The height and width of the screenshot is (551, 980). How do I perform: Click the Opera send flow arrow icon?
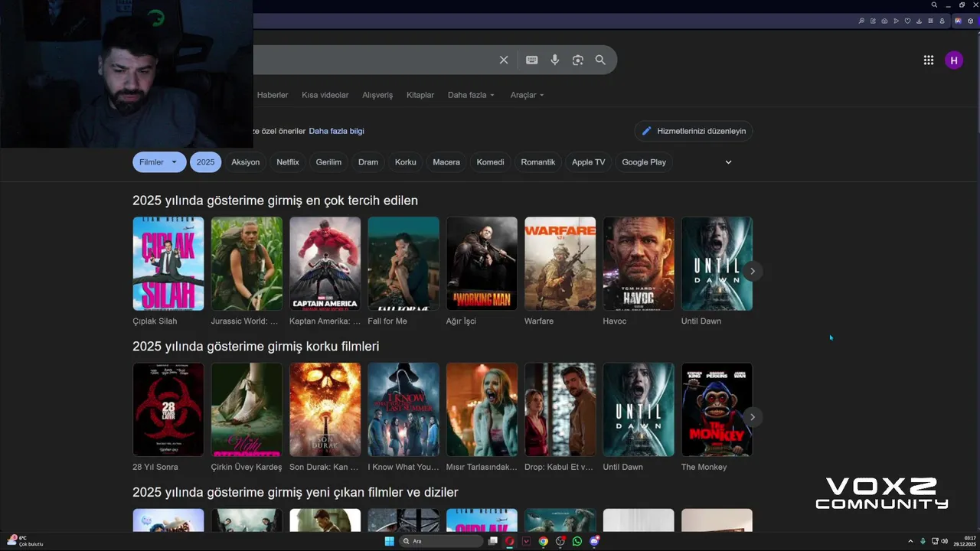click(897, 21)
